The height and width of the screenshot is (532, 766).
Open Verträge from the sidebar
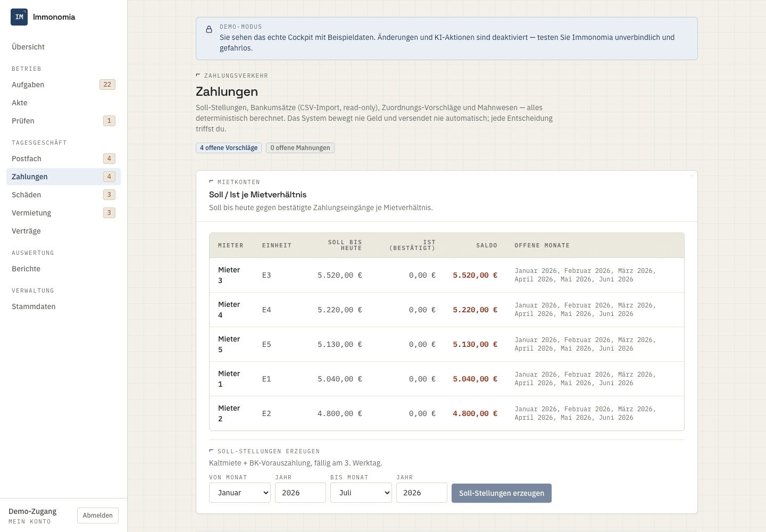coord(26,231)
